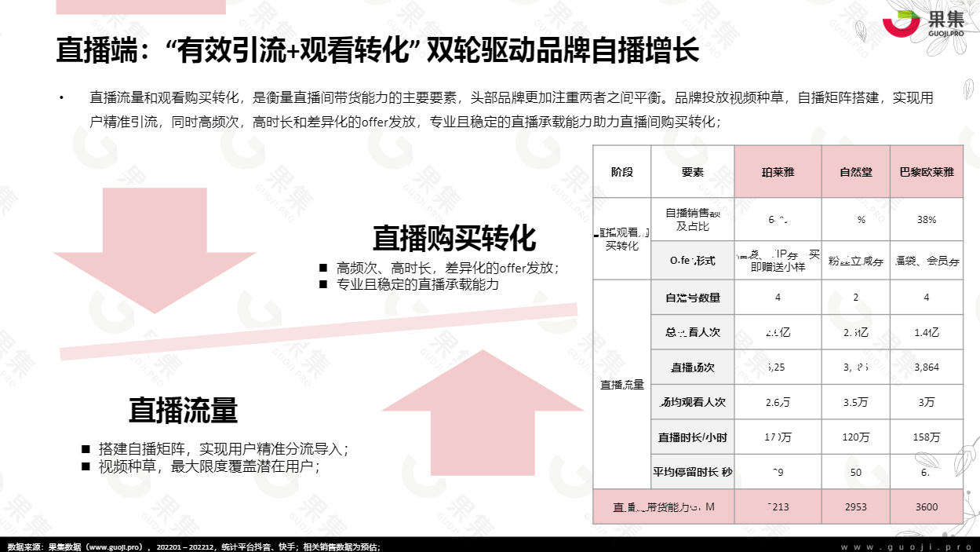The image size is (980, 552).
Task: Select the 平均停留时长 秒 row label
Action: pos(693,472)
